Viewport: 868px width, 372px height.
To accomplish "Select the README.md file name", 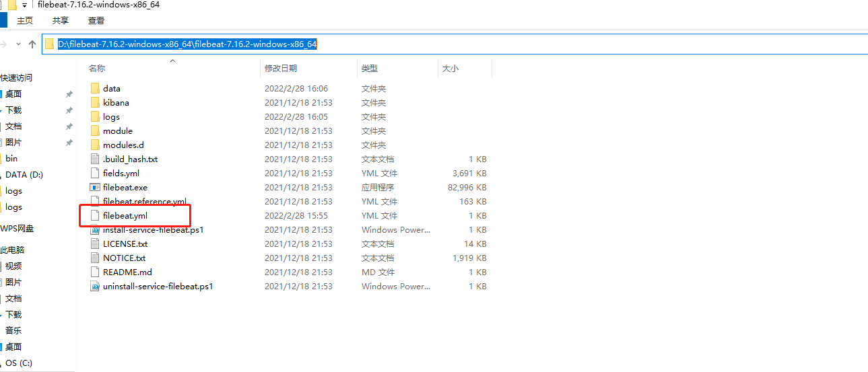I will tap(127, 272).
